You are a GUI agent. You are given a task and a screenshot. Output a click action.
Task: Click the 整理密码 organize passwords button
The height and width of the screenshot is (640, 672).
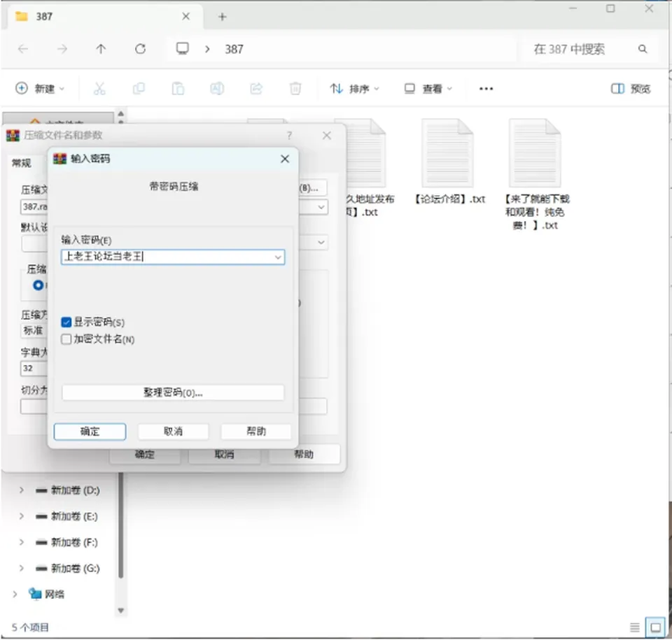[x=173, y=392]
